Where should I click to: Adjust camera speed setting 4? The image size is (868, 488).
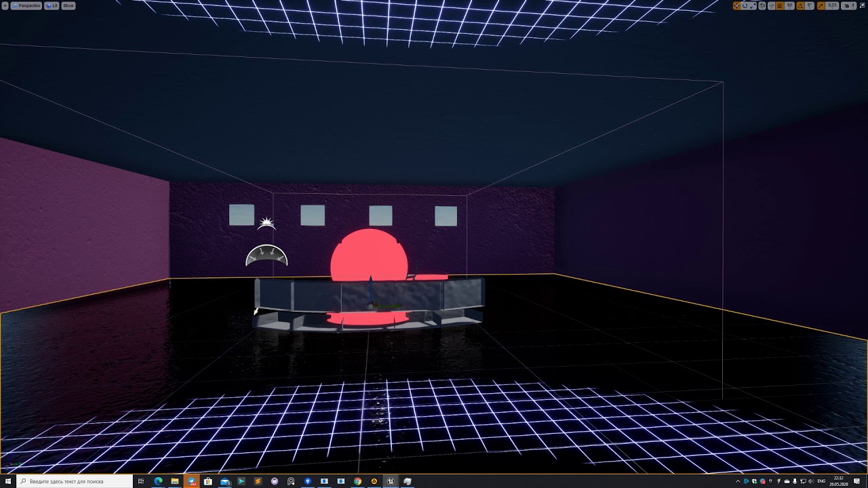pyautogui.click(x=849, y=5)
